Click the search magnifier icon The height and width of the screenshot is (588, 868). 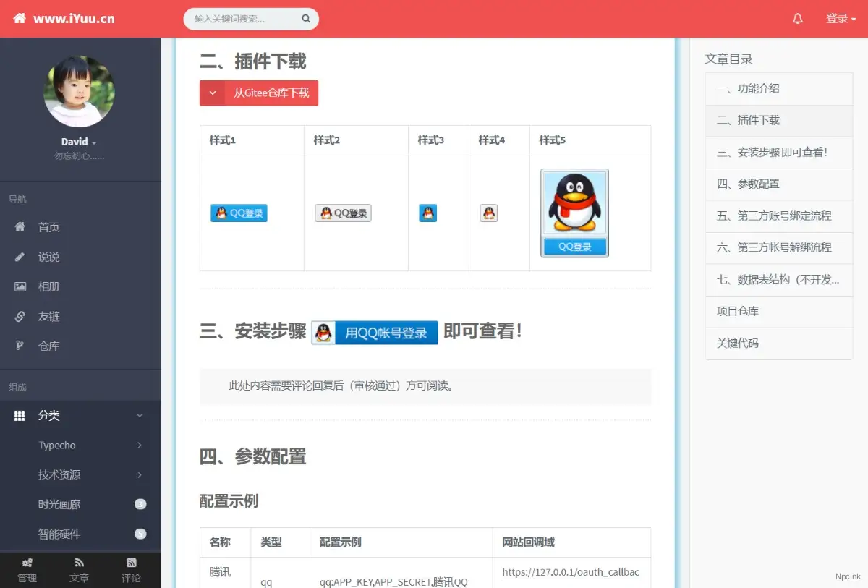click(305, 18)
